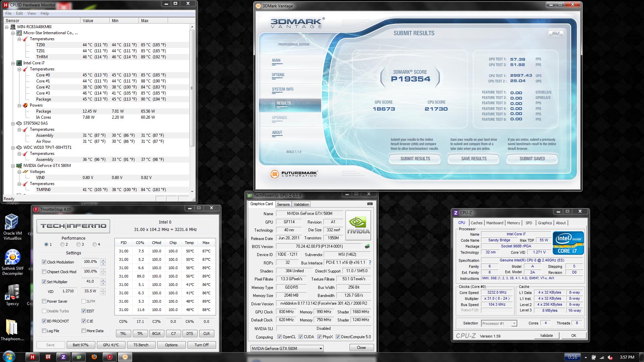Click the BCLK button in ThrottleStop

point(156,334)
